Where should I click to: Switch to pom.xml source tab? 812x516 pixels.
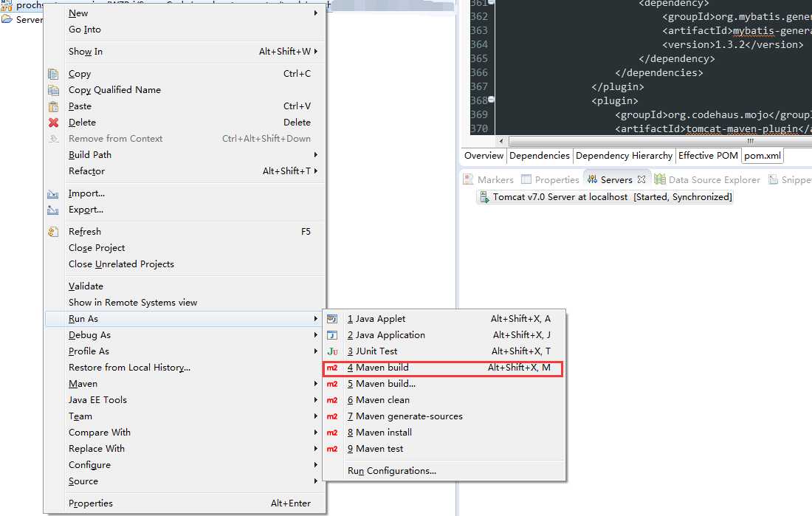click(x=763, y=156)
